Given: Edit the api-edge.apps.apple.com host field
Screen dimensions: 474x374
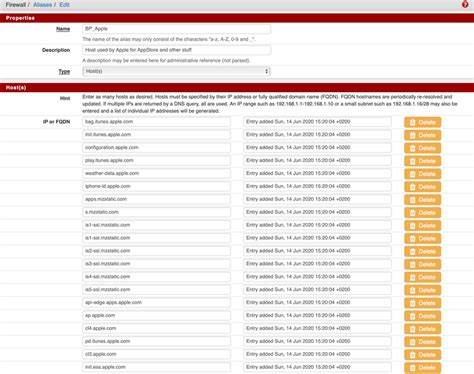Looking at the screenshot, I should 156,302.
